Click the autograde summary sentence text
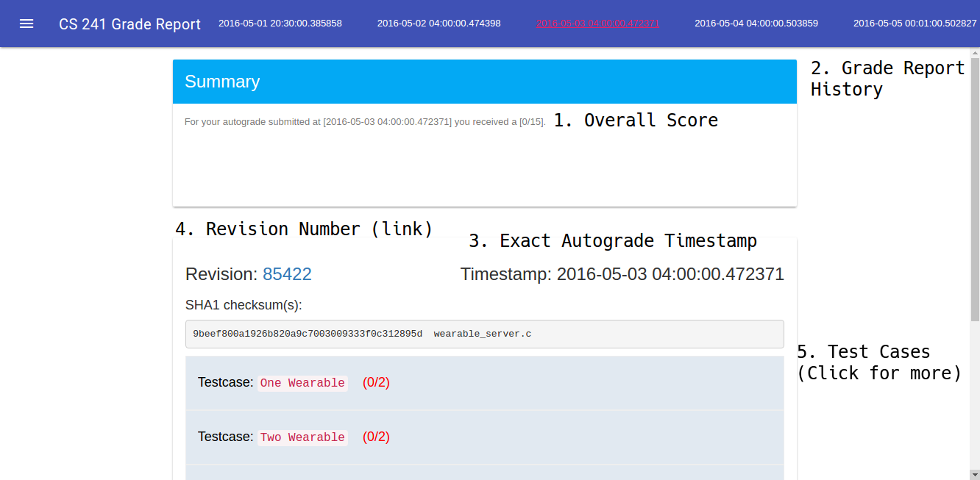The image size is (980, 480). pos(364,122)
